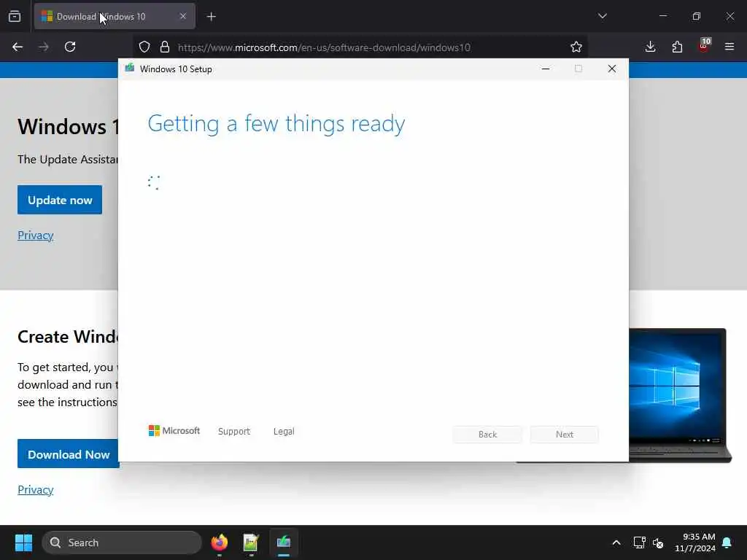Open Support link in Windows 10 Setup
This screenshot has width=747, height=560.
234,432
